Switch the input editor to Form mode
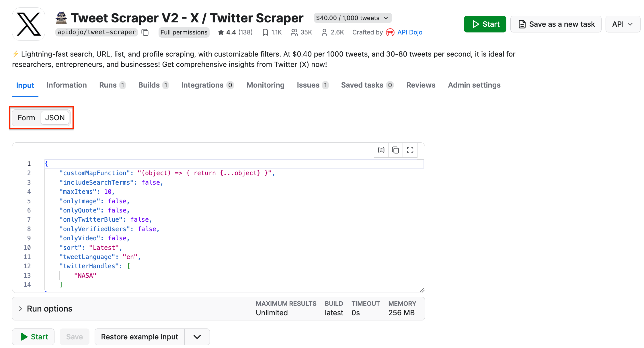Screen dimensions: 644x348 coord(26,117)
